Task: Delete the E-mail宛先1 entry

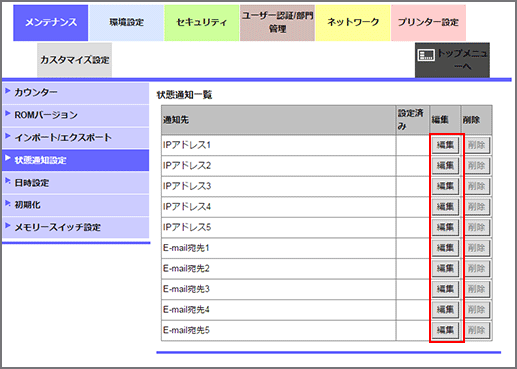Action: (477, 248)
